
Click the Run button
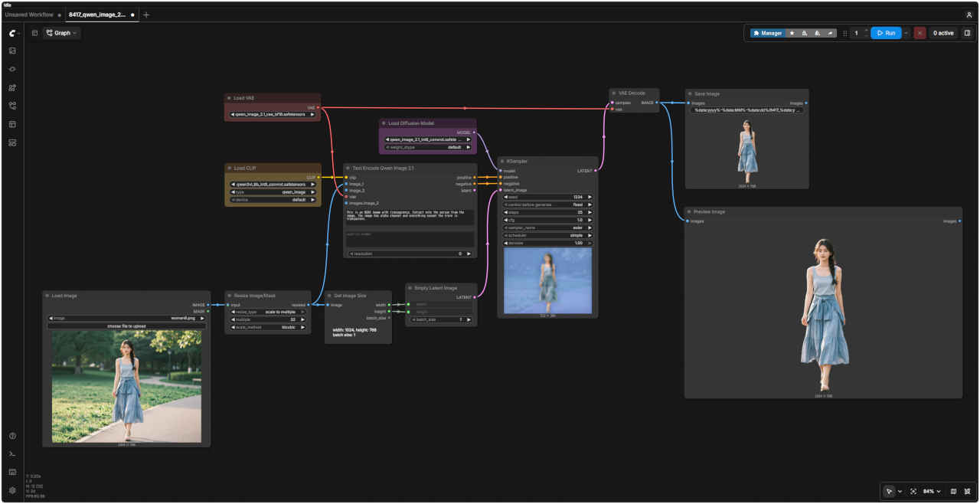[886, 33]
